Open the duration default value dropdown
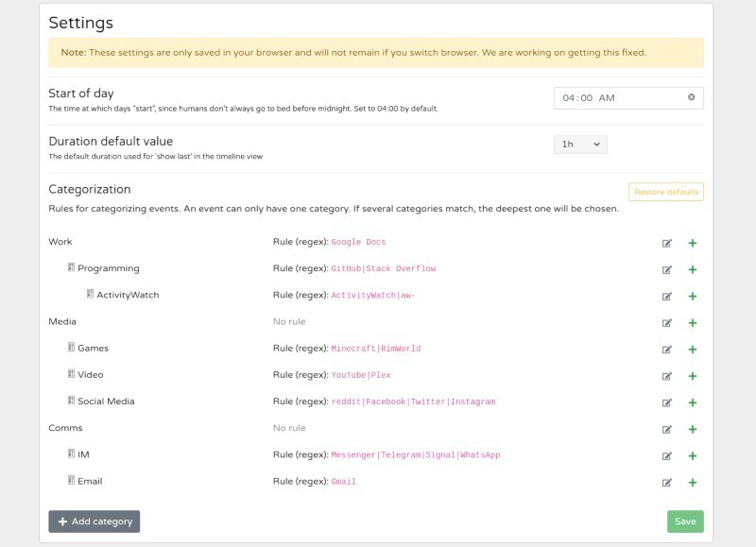Screen dimensions: 756x547 tap(580, 145)
